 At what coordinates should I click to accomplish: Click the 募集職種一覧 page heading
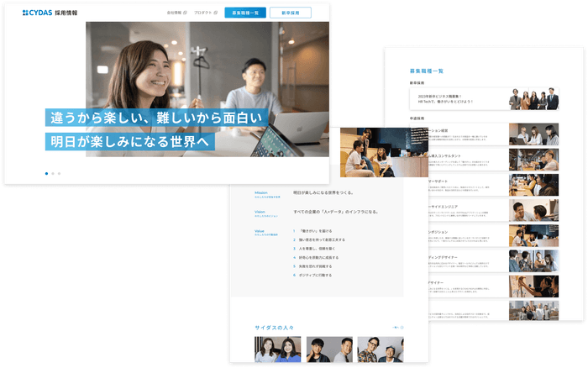click(427, 71)
